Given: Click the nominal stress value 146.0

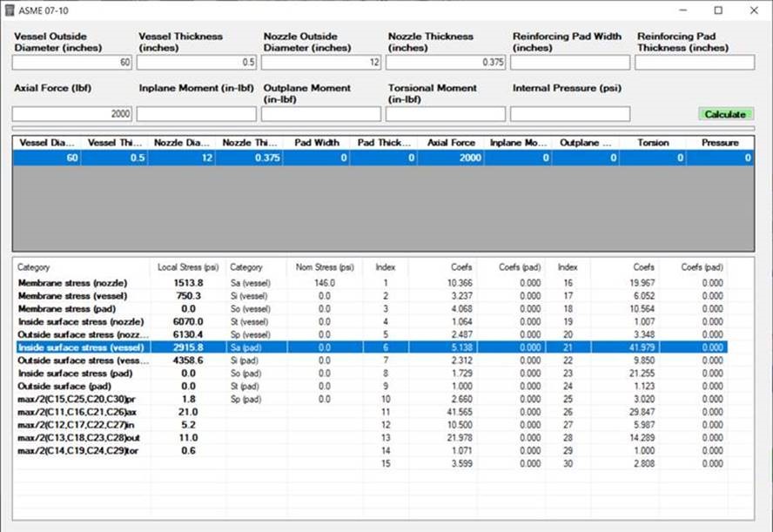Looking at the screenshot, I should [x=325, y=283].
